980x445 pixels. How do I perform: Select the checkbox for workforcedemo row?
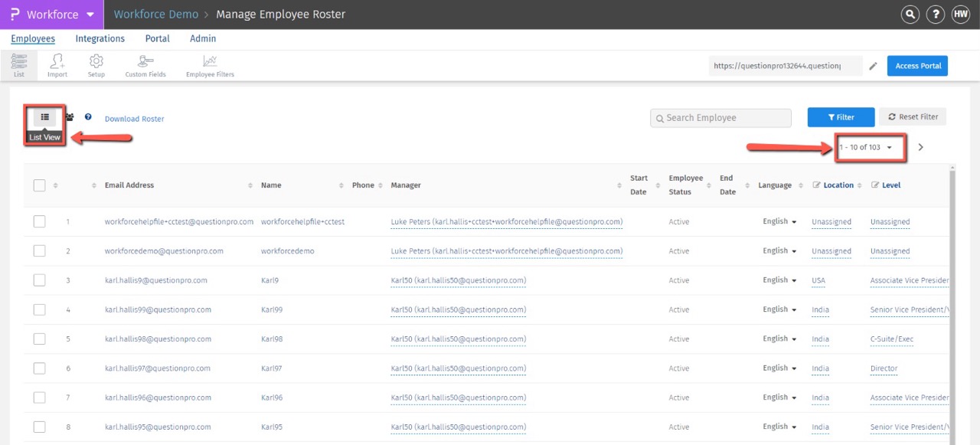click(40, 251)
